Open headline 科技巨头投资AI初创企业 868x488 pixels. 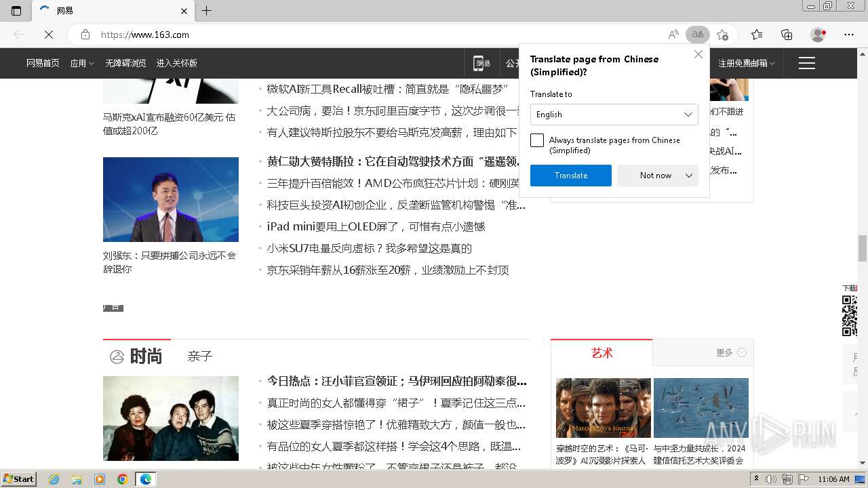[x=397, y=205]
